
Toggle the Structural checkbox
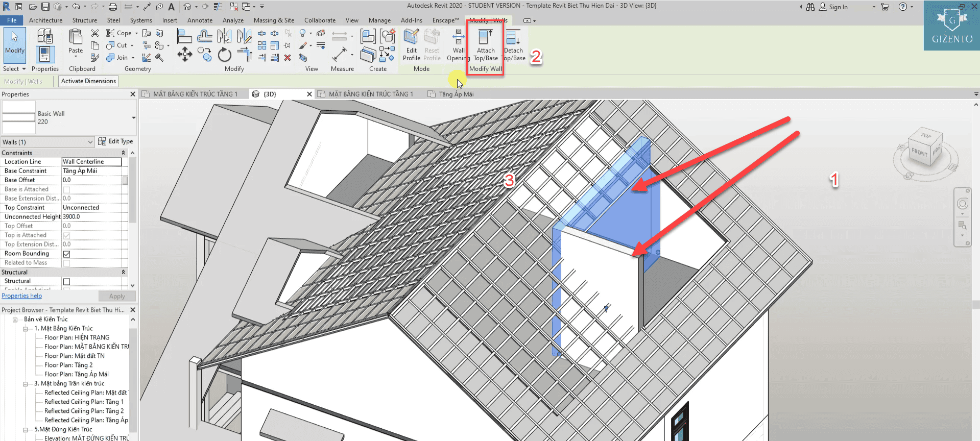(x=66, y=281)
